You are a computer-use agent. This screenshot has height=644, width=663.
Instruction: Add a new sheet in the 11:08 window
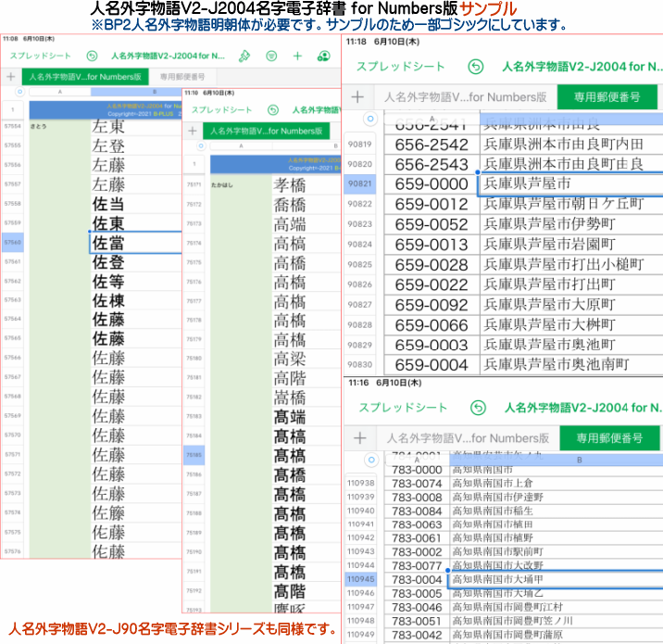point(11,77)
